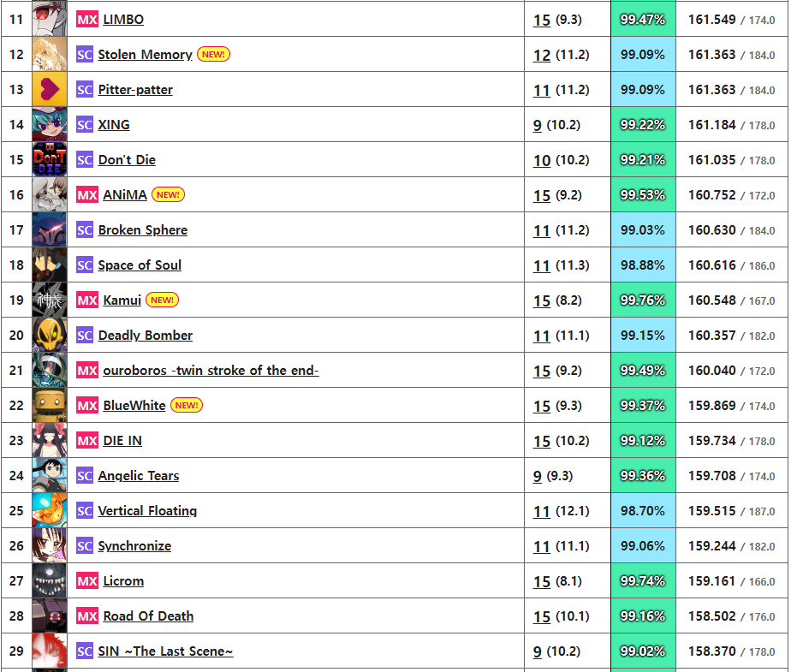
Task: Open Broken Sphere song page
Action: coord(143,230)
